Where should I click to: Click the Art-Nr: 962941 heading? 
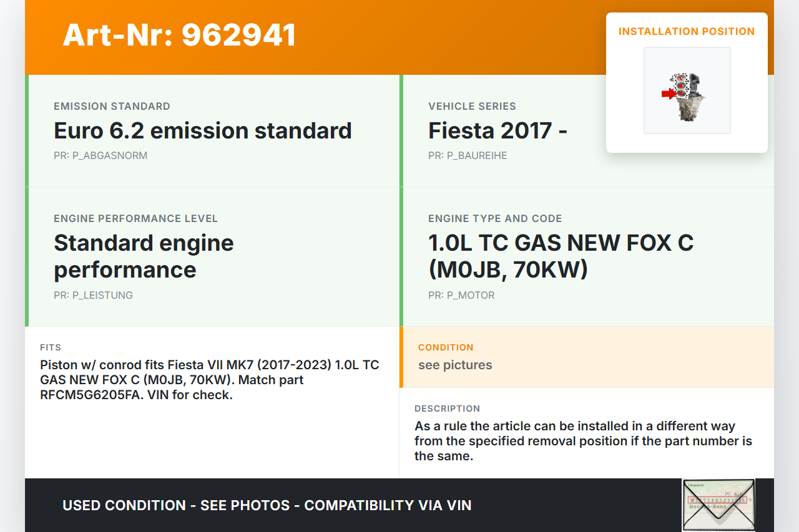click(x=179, y=35)
